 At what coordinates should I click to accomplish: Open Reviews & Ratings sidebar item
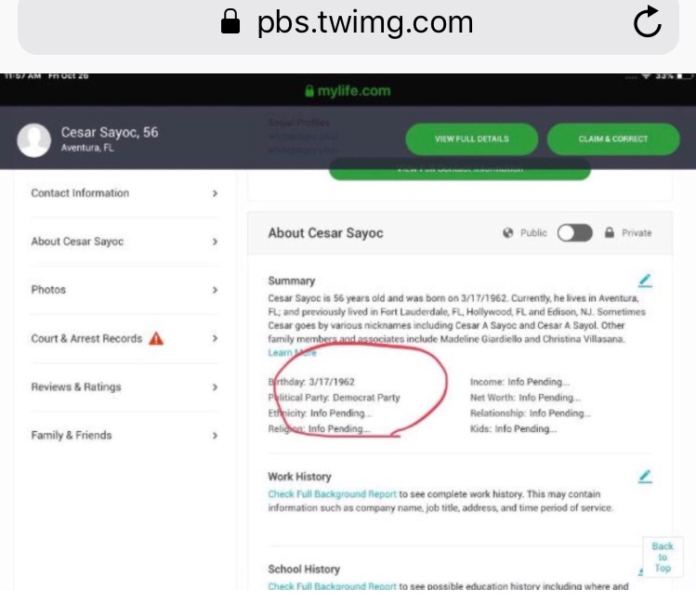(125, 387)
